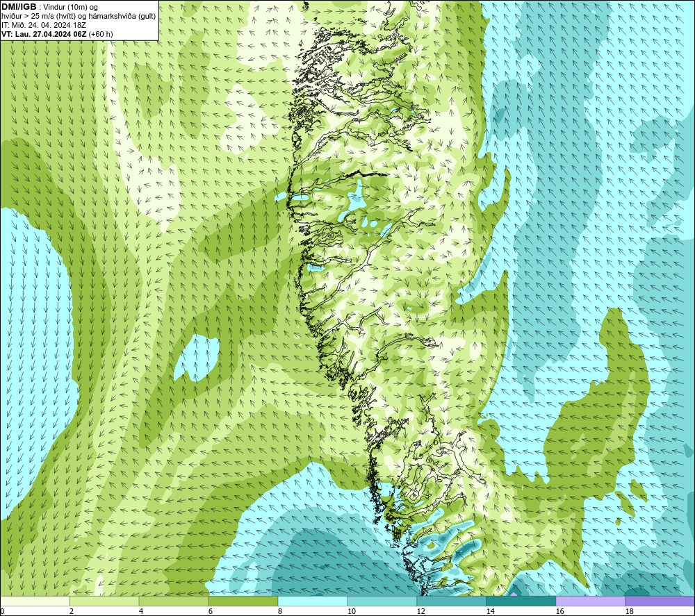Image resolution: width=695 pixels, height=616 pixels.
Task: Click the isolated cyan oval wind patch offshore
Action: click(197, 358)
